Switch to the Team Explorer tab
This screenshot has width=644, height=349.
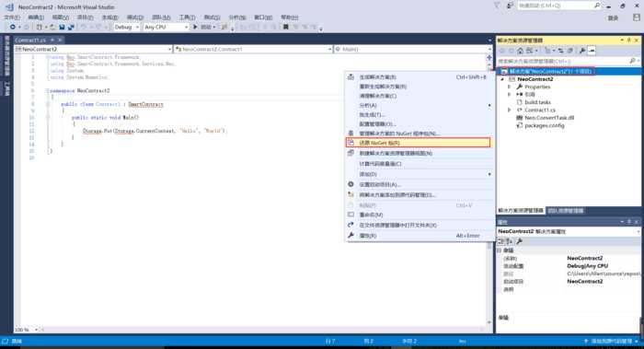pos(566,211)
